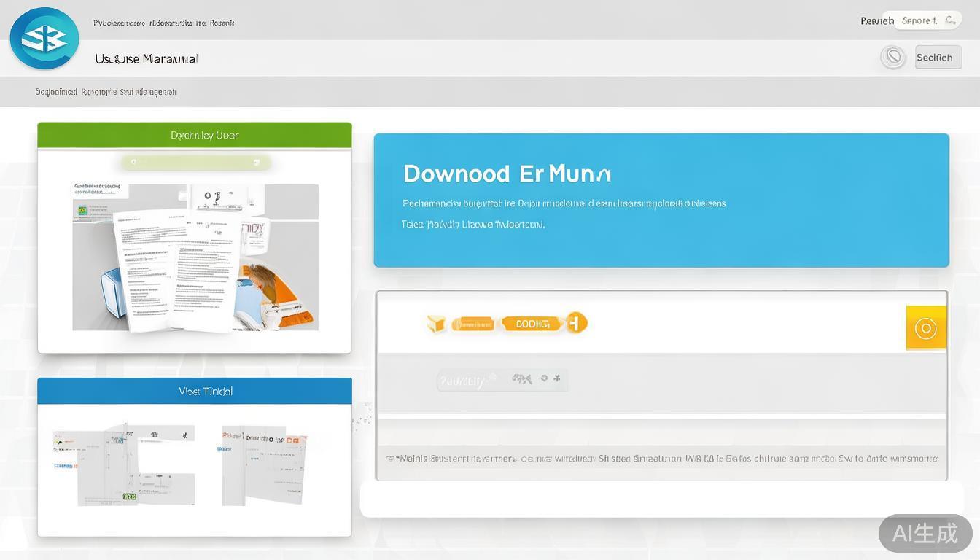Click the blue Download banner
Image resolution: width=980 pixels, height=560 pixels.
coord(661,200)
